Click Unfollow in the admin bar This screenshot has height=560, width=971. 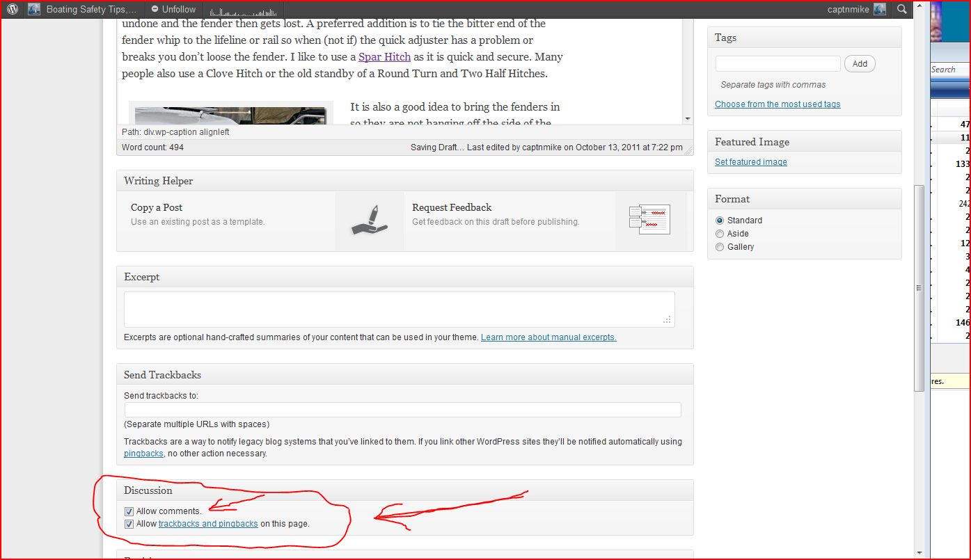tap(173, 10)
